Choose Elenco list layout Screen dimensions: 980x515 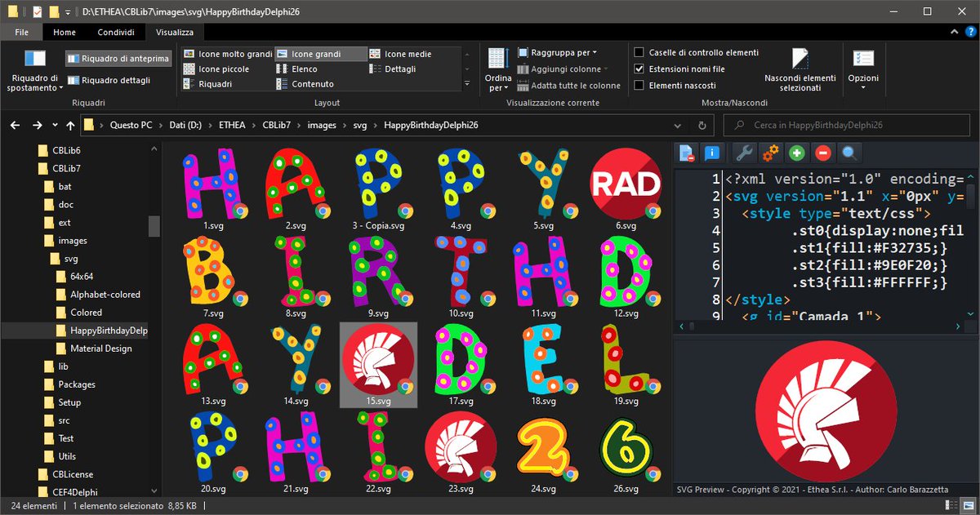pos(297,69)
